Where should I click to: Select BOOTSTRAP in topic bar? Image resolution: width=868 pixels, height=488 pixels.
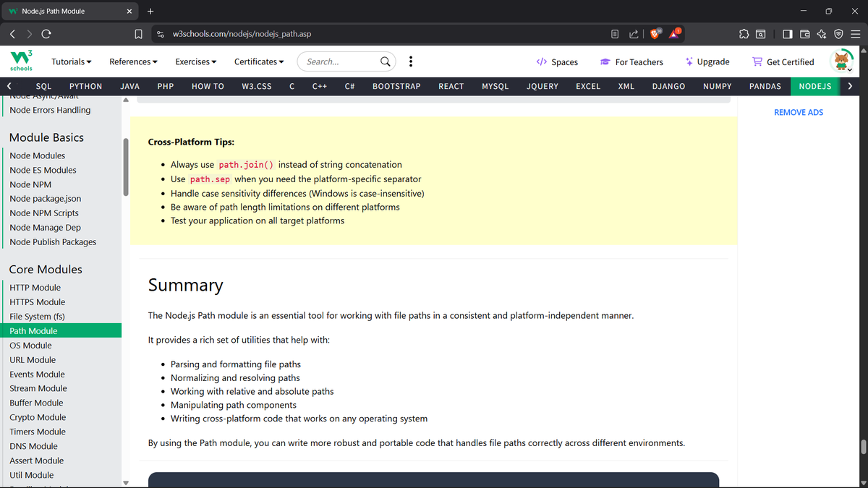[396, 86]
